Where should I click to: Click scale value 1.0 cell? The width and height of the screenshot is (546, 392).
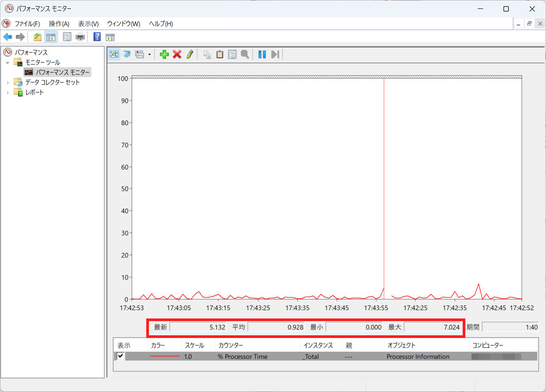click(x=188, y=357)
